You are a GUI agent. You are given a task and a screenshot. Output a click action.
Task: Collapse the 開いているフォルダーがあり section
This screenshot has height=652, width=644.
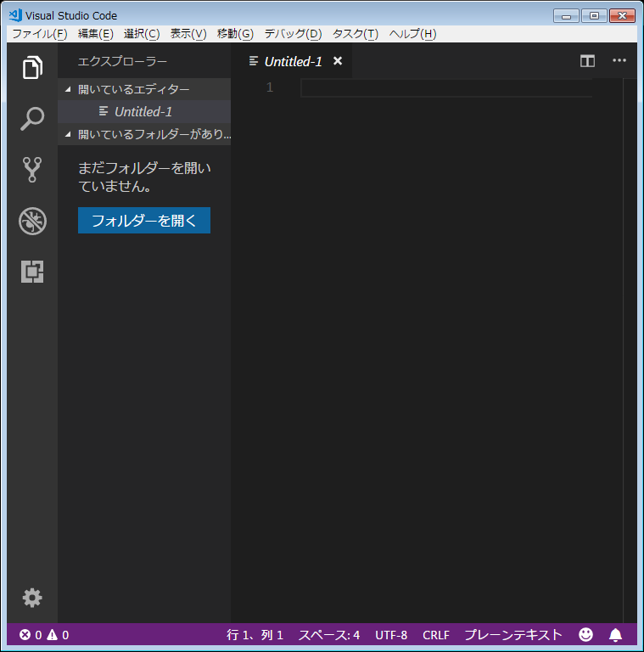(x=144, y=134)
